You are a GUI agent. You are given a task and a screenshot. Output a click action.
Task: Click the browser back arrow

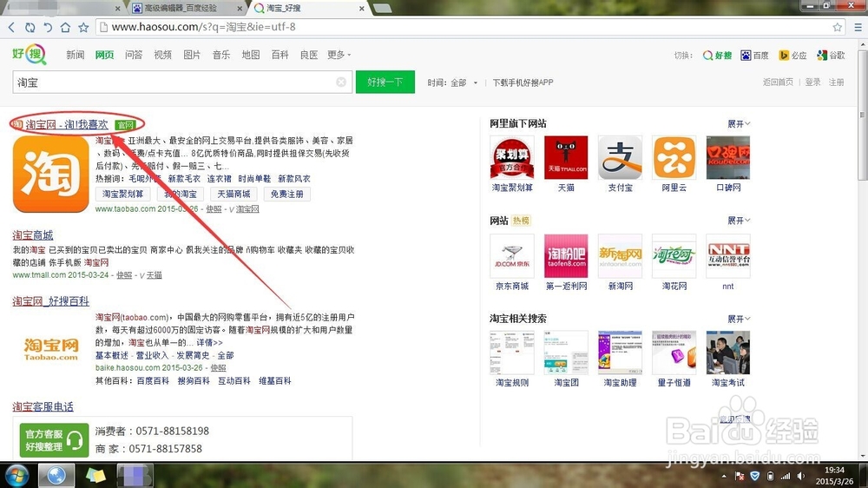pos(11,27)
